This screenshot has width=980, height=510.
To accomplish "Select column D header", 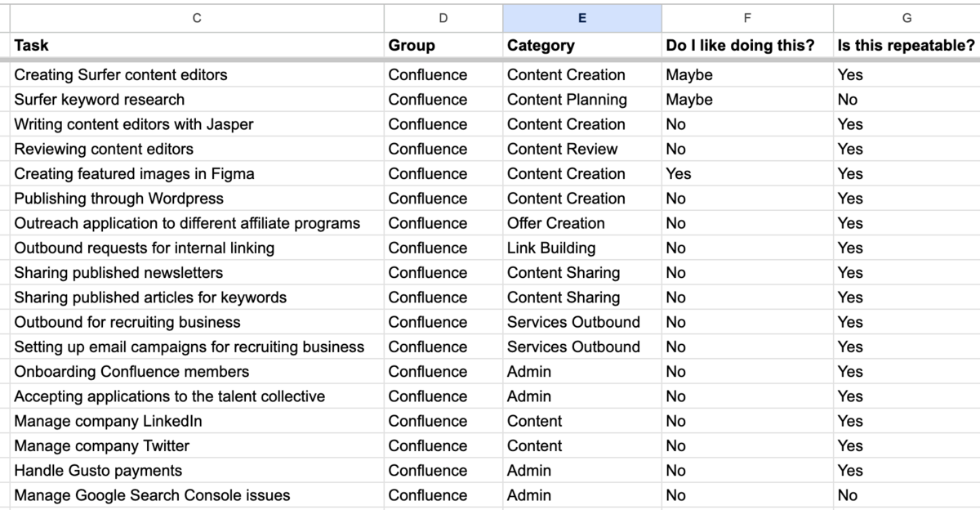I will click(443, 18).
